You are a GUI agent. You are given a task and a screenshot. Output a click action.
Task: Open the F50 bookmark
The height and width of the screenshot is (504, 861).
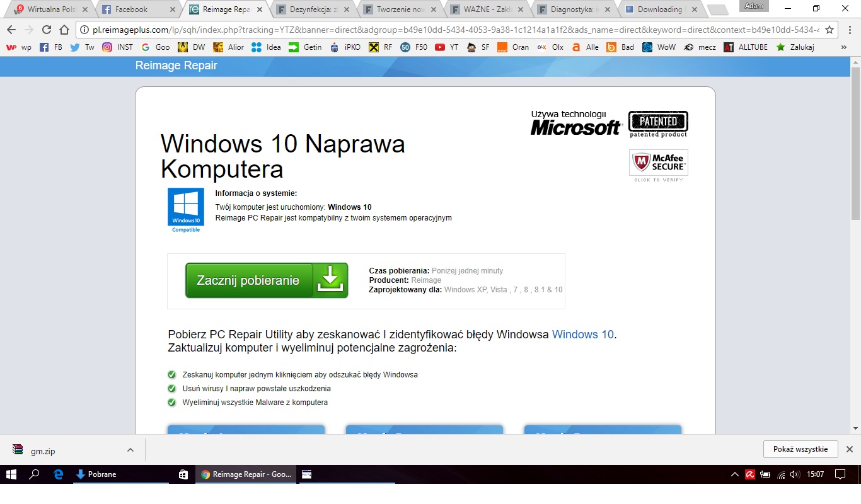(x=414, y=47)
